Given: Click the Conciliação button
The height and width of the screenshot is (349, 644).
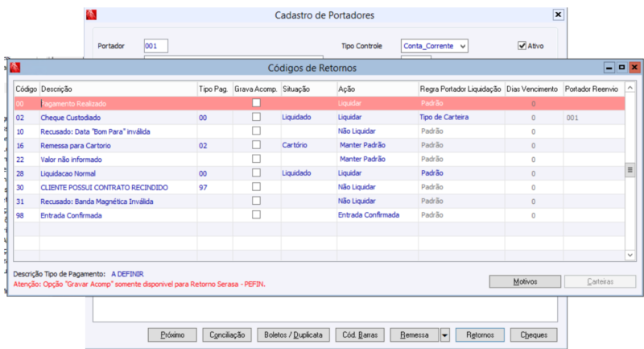Looking at the screenshot, I should pyautogui.click(x=227, y=335).
